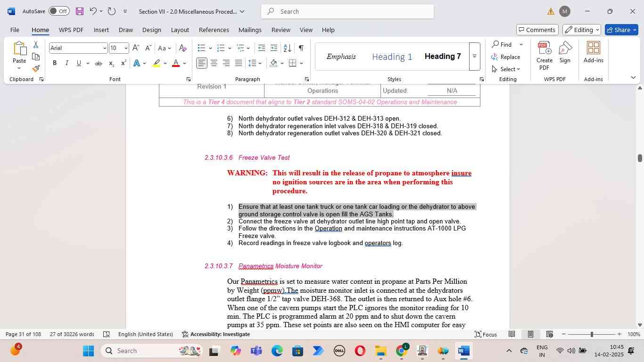Show or hide paragraph marks
Image resolution: width=644 pixels, height=362 pixels.
point(301,48)
